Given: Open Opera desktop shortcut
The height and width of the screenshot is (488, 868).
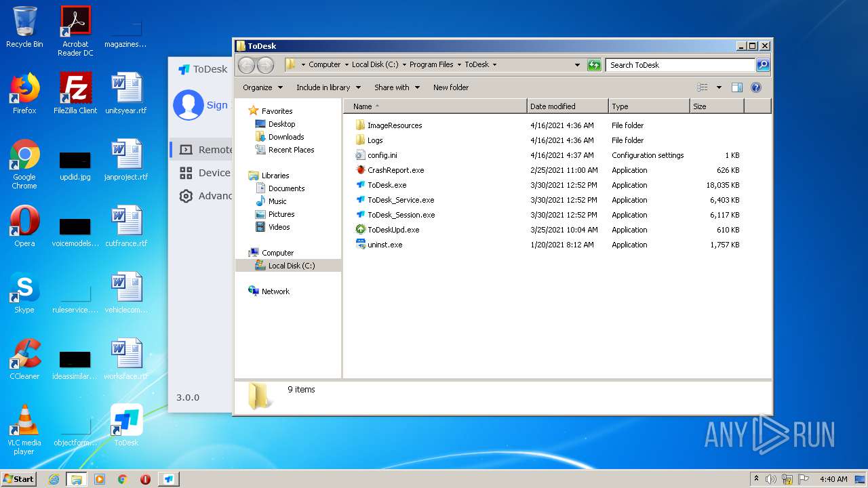Looking at the screenshot, I should point(24,226).
